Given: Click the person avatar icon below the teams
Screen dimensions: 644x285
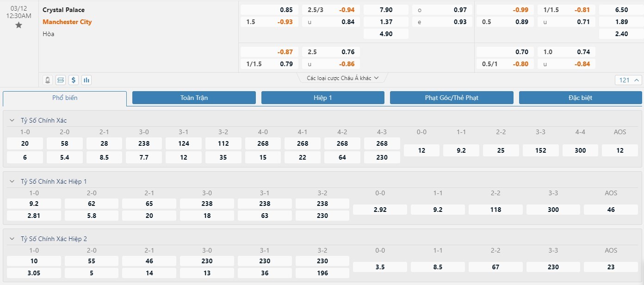Looking at the screenshot, I should click(47, 80).
